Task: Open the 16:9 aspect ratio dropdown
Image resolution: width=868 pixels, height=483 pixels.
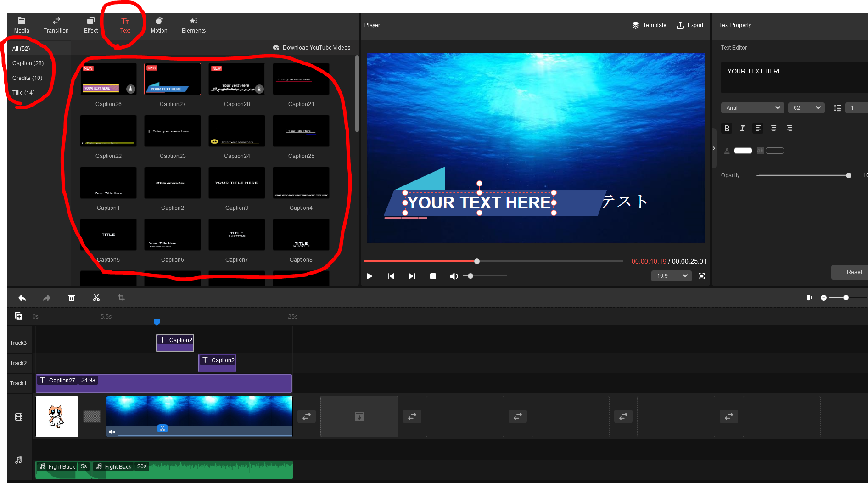Action: [x=672, y=276]
